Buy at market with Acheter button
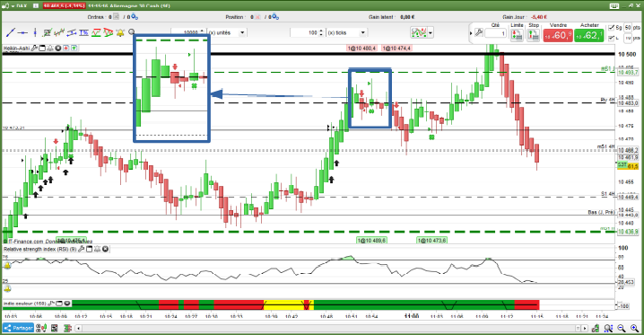 coord(589,35)
